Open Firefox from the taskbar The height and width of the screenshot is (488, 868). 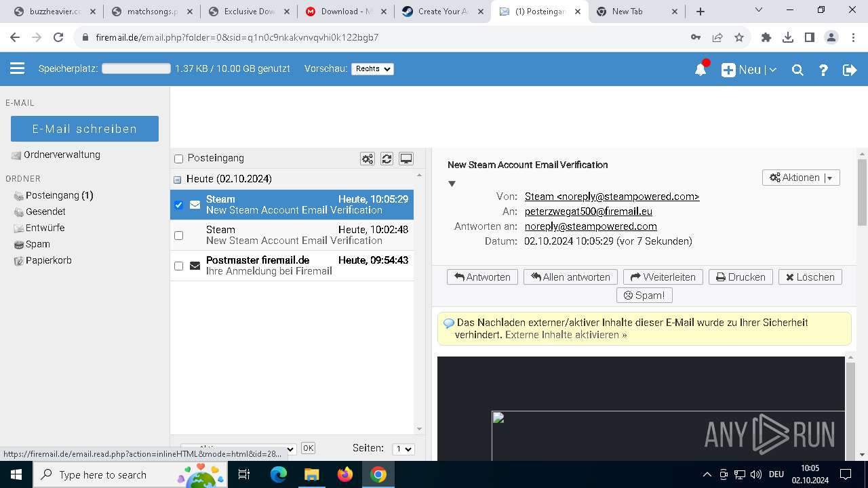[x=345, y=474]
